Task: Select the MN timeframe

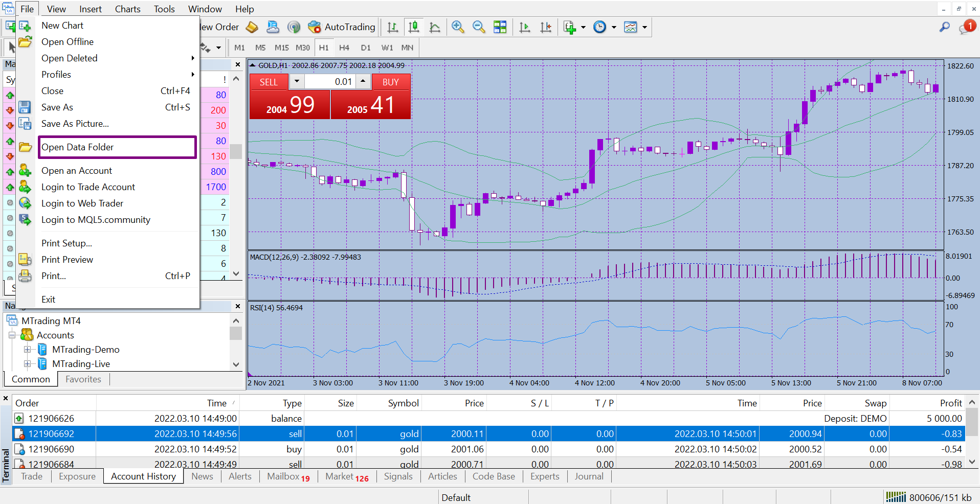Action: tap(407, 48)
